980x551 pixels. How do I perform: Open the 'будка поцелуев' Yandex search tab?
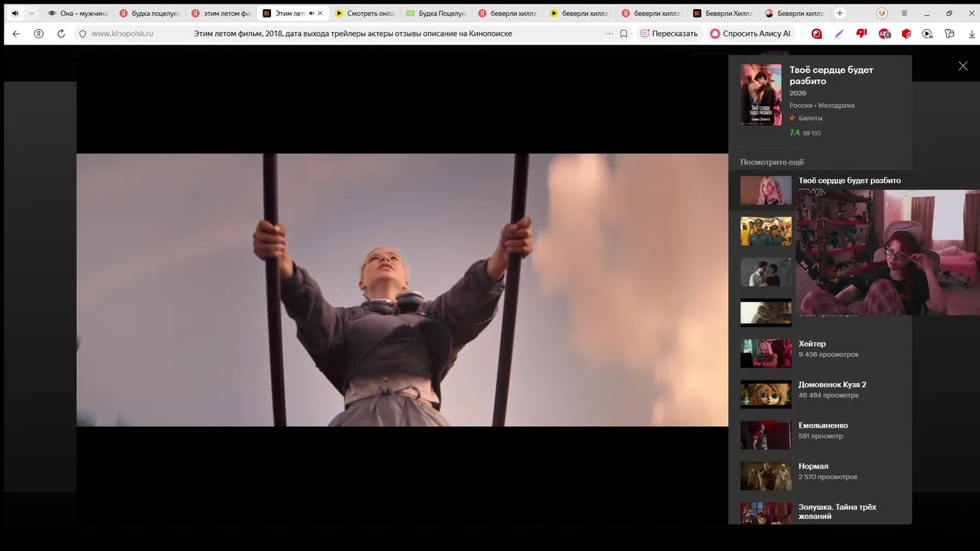(149, 13)
